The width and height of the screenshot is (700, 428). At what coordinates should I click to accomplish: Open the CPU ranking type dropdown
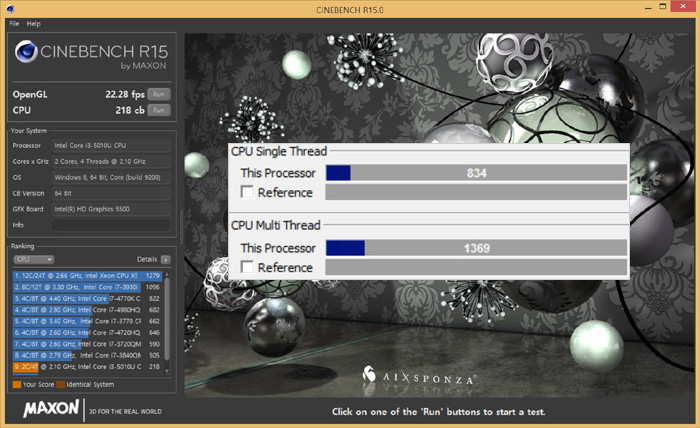(34, 258)
